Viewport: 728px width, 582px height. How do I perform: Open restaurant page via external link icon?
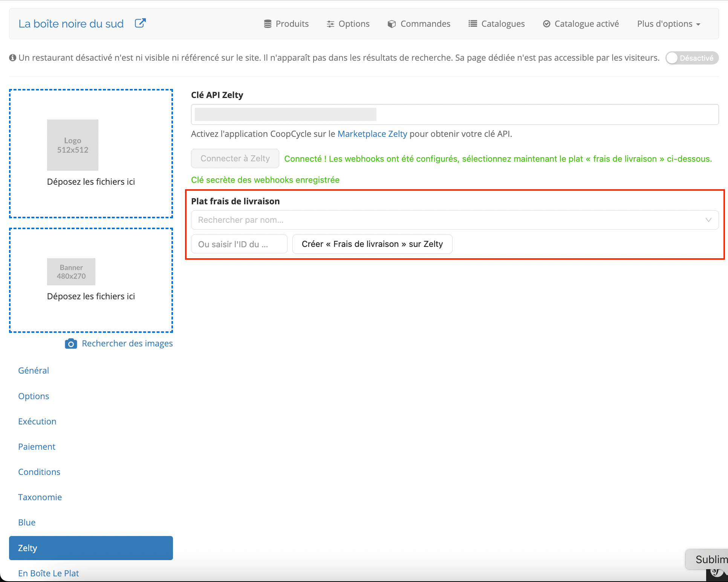(x=140, y=23)
